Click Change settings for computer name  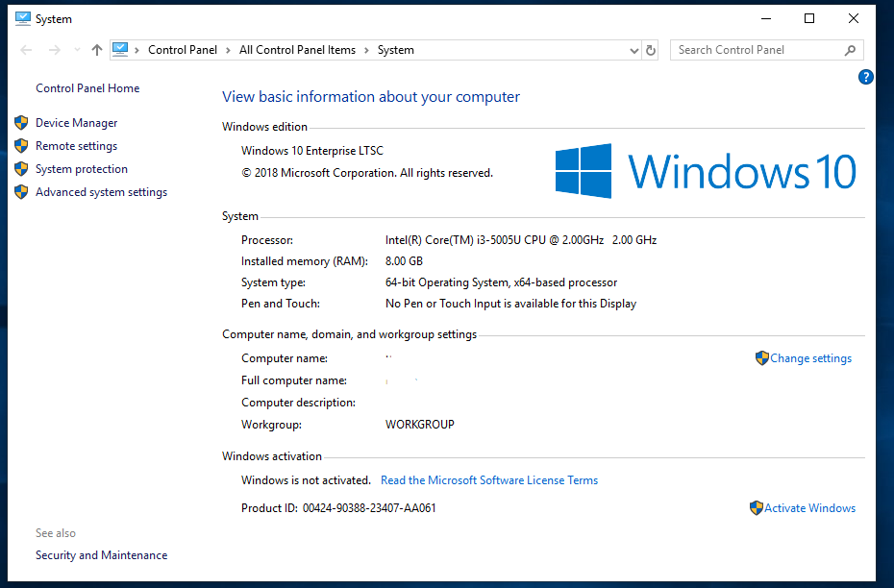coord(810,358)
